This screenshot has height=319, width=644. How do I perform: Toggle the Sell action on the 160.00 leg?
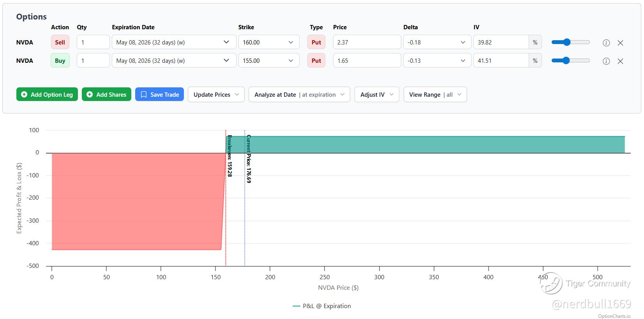(60, 42)
